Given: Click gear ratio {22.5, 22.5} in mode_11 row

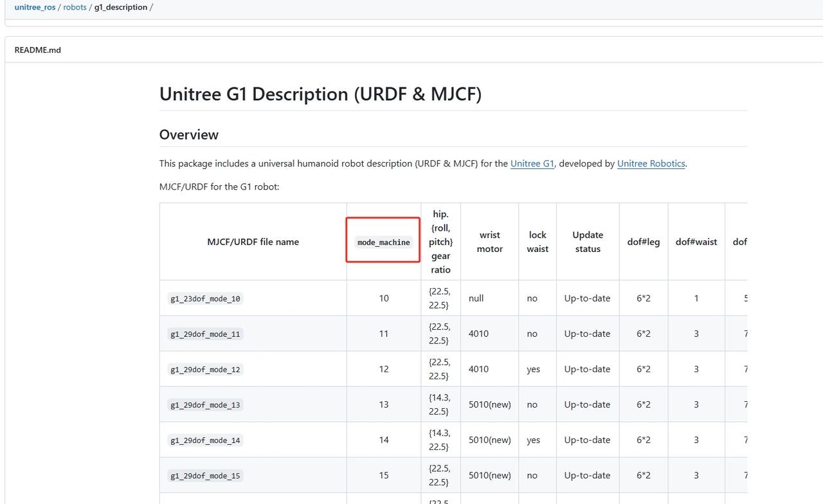Looking at the screenshot, I should [440, 334].
